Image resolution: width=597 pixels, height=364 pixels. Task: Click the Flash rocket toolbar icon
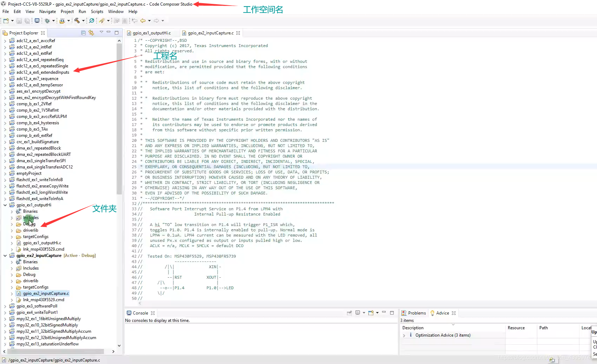[102, 21]
